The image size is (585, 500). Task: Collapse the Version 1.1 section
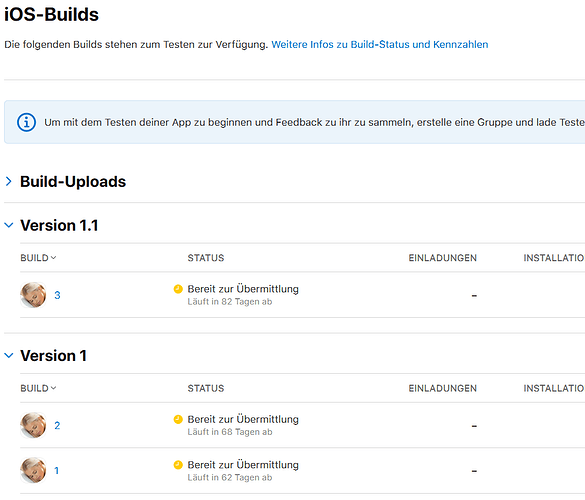coord(9,225)
